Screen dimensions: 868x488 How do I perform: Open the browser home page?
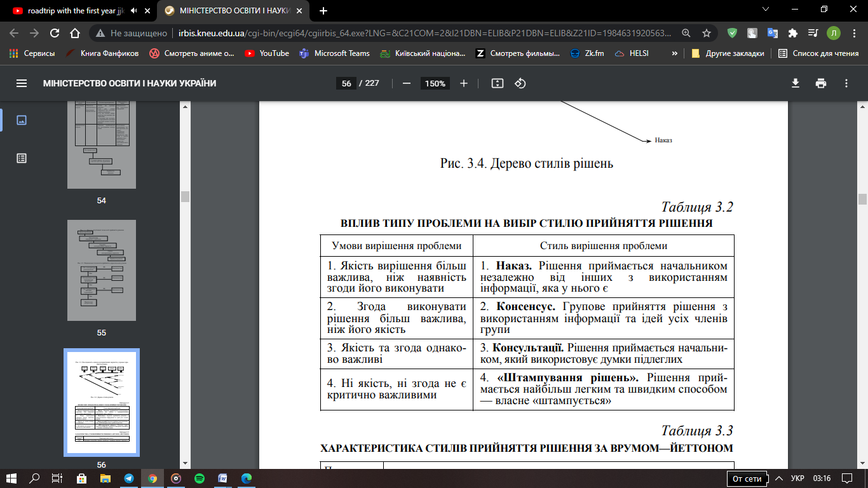pyautogui.click(x=75, y=33)
